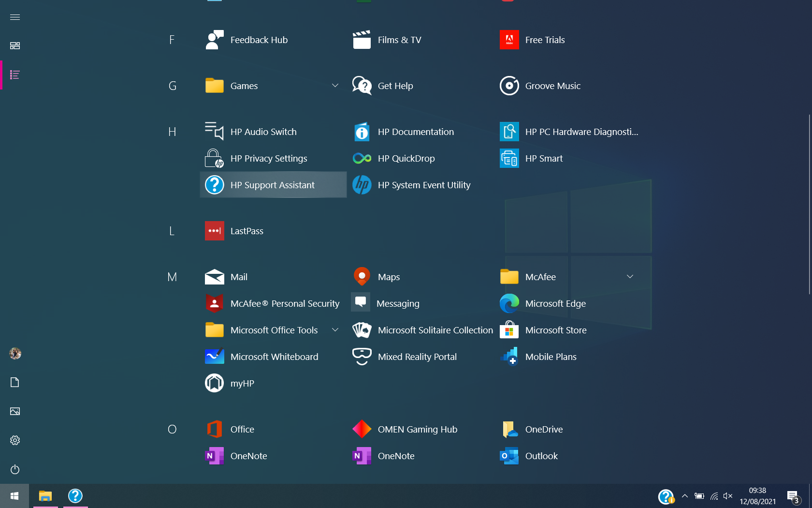Open Action Center notifications
This screenshot has height=508, width=812.
(793, 496)
